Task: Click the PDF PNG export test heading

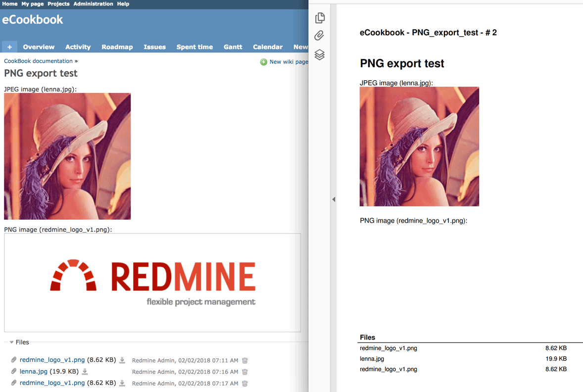Action: [402, 63]
